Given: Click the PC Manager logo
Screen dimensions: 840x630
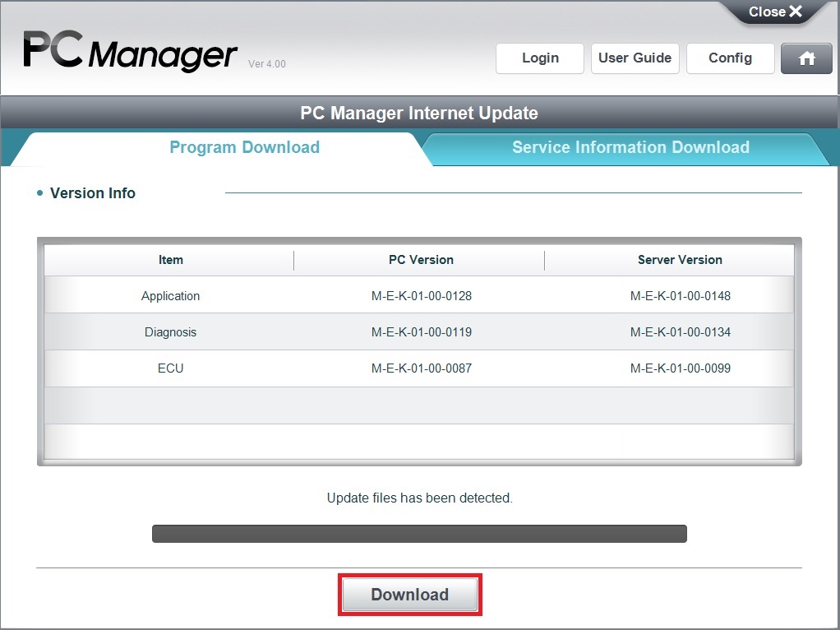Looking at the screenshot, I should click(x=130, y=52).
